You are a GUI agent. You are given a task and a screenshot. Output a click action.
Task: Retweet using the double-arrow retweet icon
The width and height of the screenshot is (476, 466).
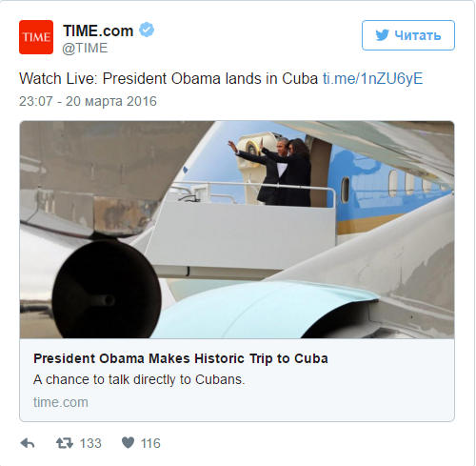(x=65, y=443)
